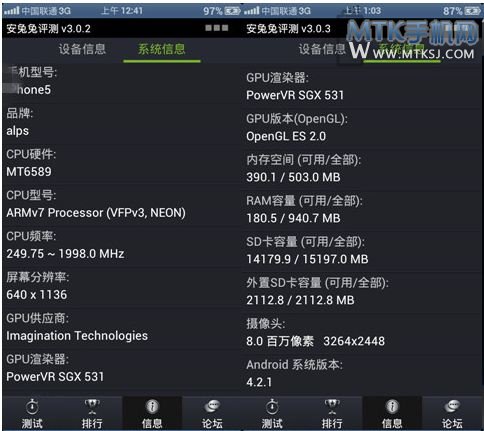Click the 12:41 clock in the status bar
The width and height of the screenshot is (484, 431).
[122, 11]
